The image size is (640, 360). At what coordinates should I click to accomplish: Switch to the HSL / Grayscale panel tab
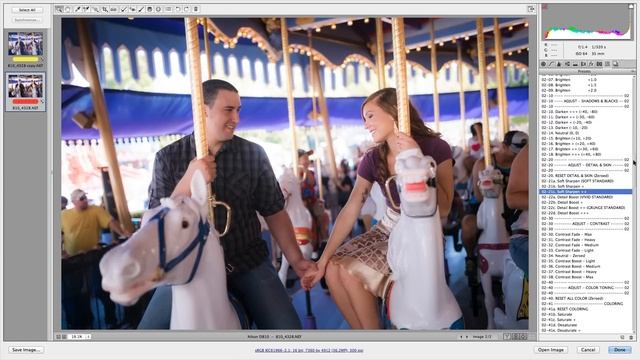[567, 64]
